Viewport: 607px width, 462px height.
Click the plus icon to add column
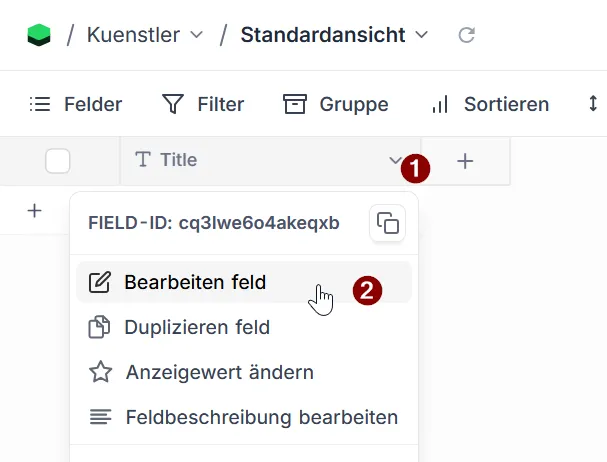click(x=465, y=161)
